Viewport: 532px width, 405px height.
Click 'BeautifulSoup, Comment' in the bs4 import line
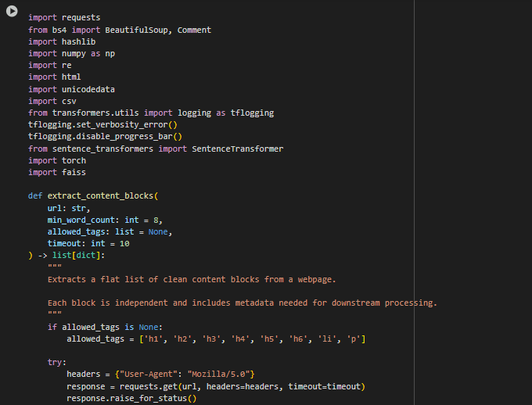[x=158, y=30]
